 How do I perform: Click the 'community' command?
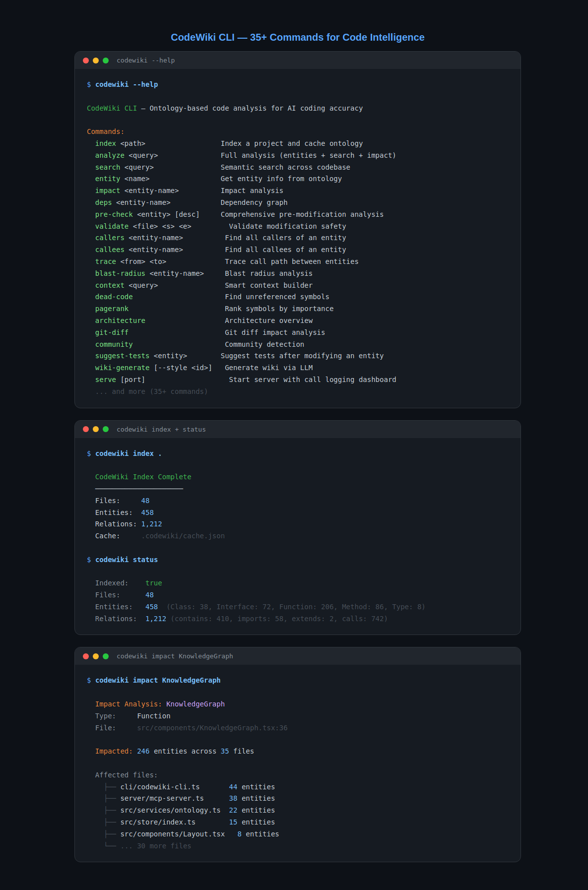click(114, 345)
